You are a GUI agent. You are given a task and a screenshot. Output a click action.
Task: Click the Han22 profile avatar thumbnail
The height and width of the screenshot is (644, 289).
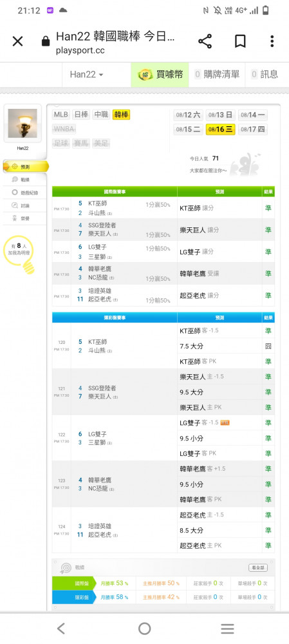pos(23,123)
